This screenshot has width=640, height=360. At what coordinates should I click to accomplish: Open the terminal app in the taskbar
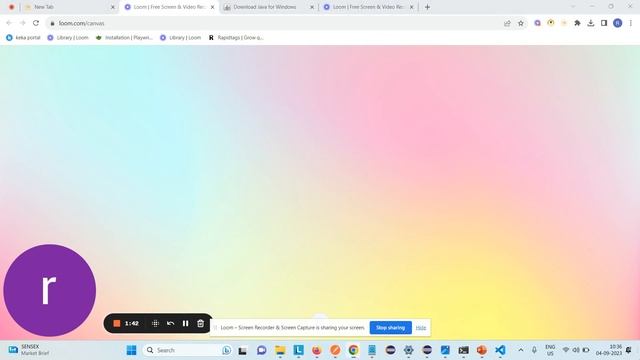[x=464, y=350]
